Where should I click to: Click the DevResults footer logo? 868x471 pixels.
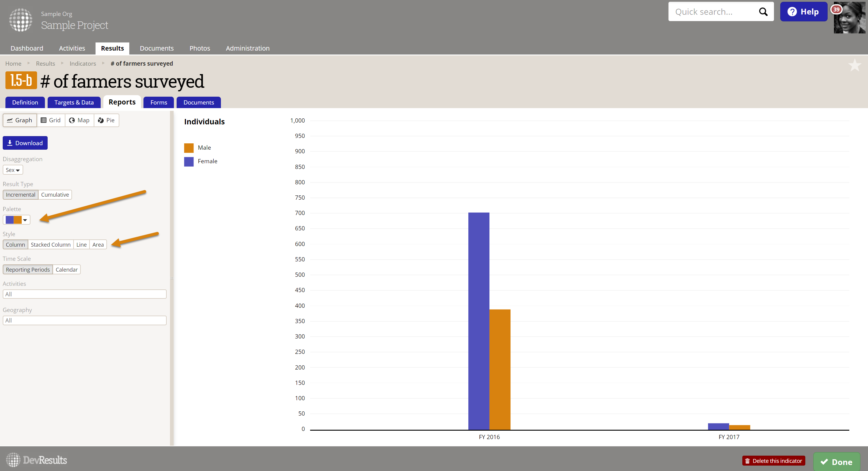pos(36,460)
